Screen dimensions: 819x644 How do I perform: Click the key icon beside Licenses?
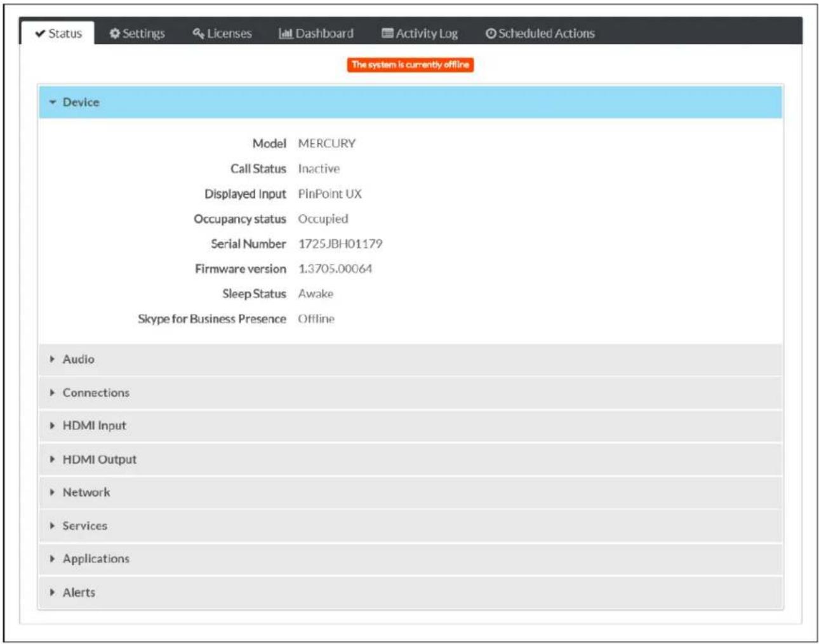tap(199, 33)
